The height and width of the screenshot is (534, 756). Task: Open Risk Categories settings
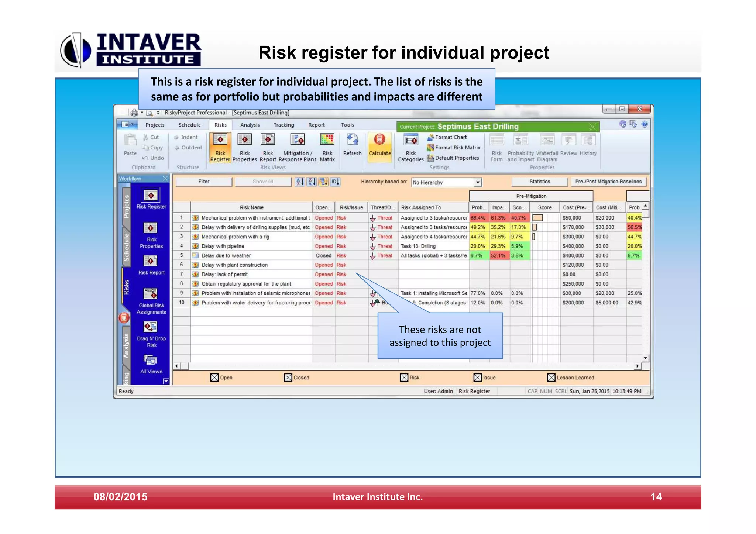coord(410,148)
